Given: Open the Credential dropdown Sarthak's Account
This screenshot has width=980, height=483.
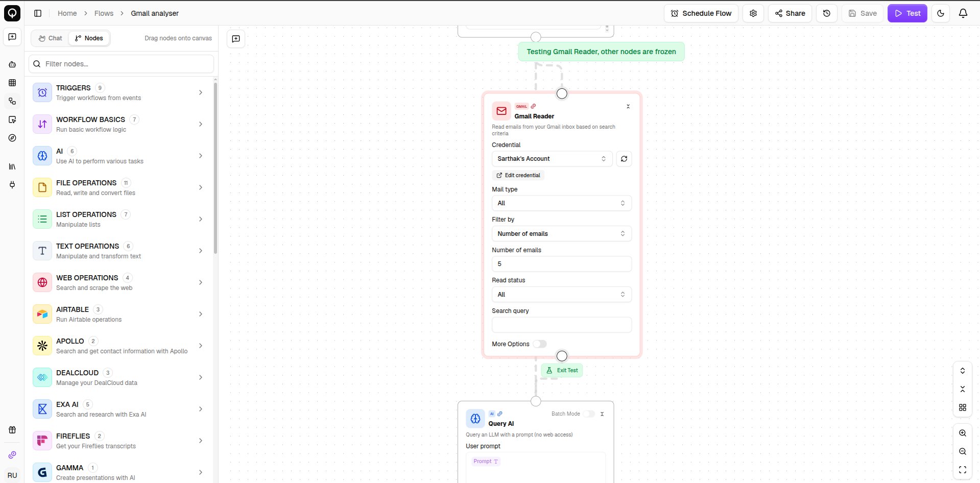Looking at the screenshot, I should pos(552,159).
